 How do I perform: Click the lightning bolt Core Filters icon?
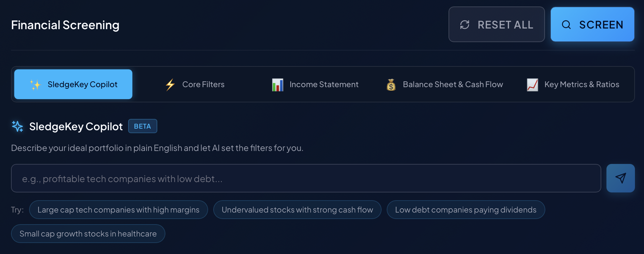tap(170, 85)
